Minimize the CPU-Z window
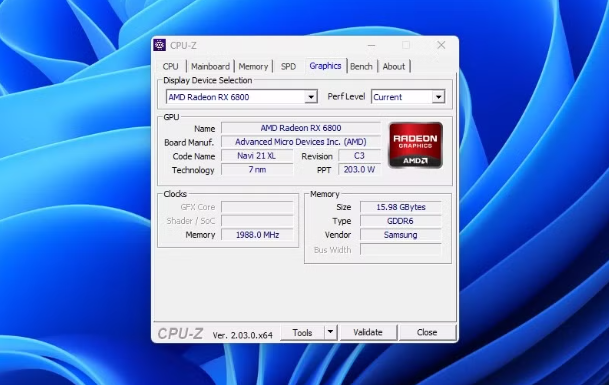609x385 pixels. (x=371, y=45)
